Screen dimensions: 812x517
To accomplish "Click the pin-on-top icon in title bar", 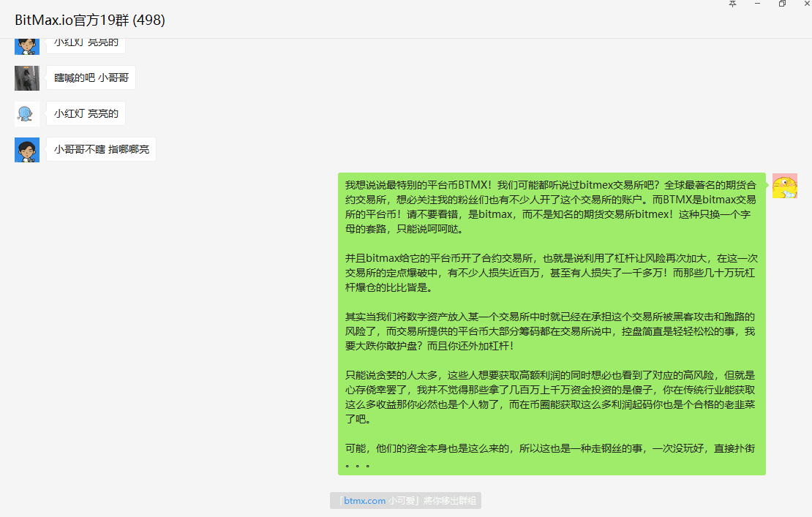I will point(732,4).
